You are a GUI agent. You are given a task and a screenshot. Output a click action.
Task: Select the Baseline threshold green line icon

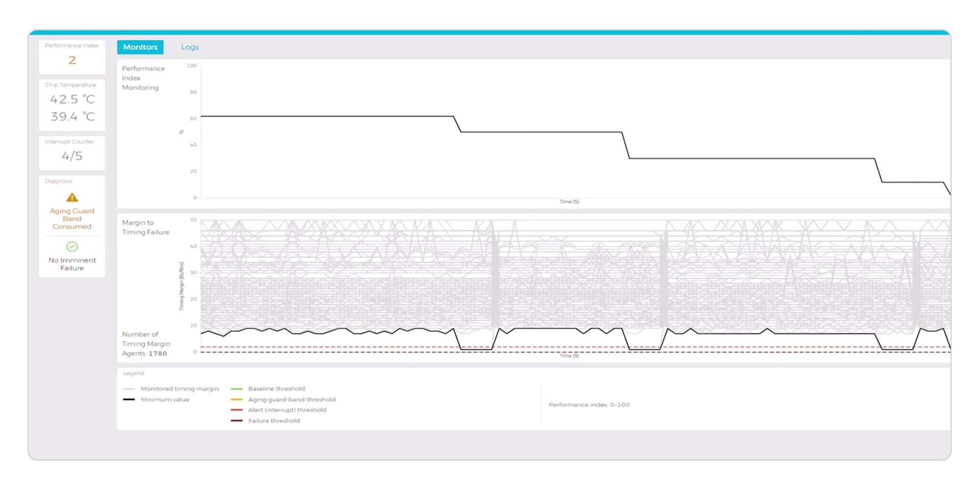click(x=237, y=388)
